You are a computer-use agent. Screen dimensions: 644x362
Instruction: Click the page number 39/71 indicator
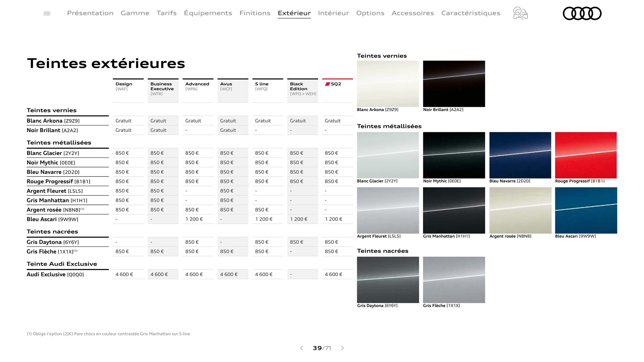click(322, 348)
